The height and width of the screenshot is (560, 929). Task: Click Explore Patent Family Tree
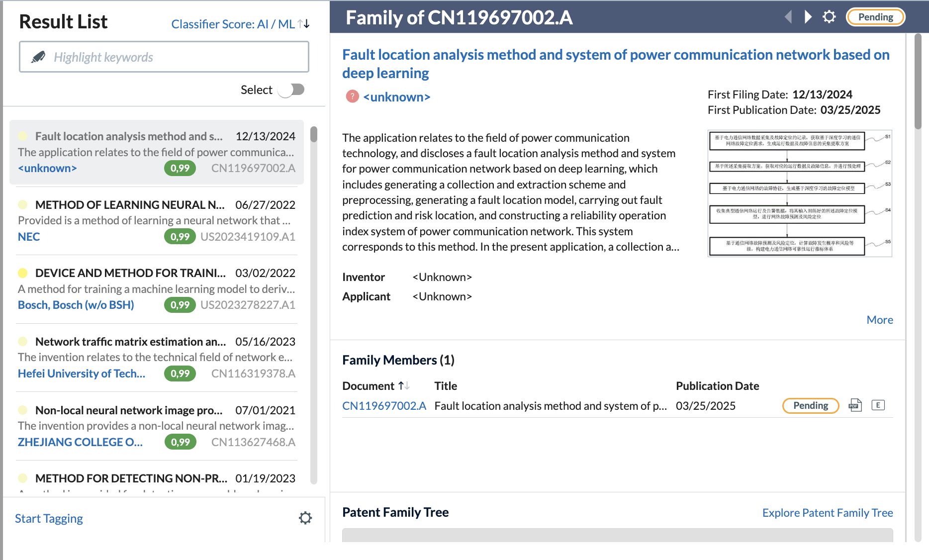coord(827,512)
